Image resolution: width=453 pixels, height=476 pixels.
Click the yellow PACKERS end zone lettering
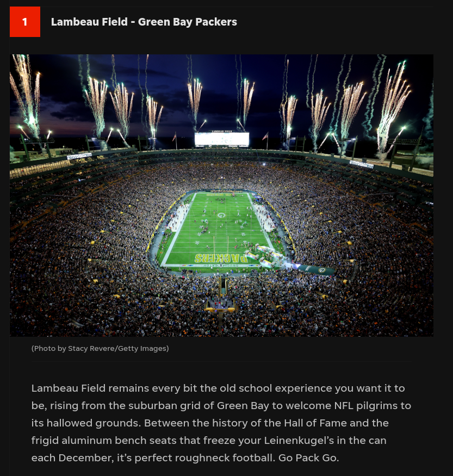pos(221,258)
